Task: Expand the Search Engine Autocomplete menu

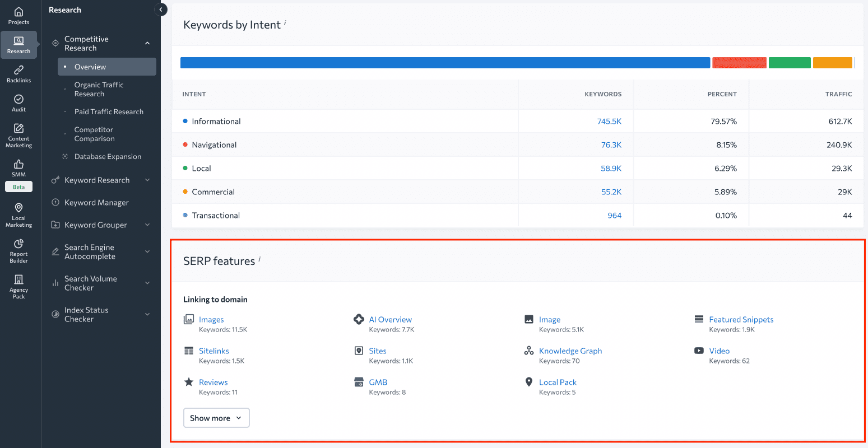Action: pos(147,251)
